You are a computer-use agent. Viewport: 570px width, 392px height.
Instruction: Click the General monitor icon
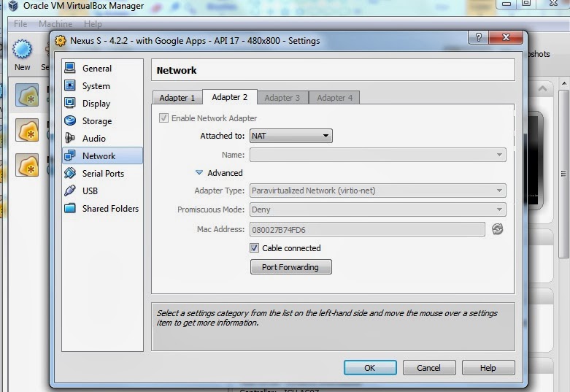70,68
